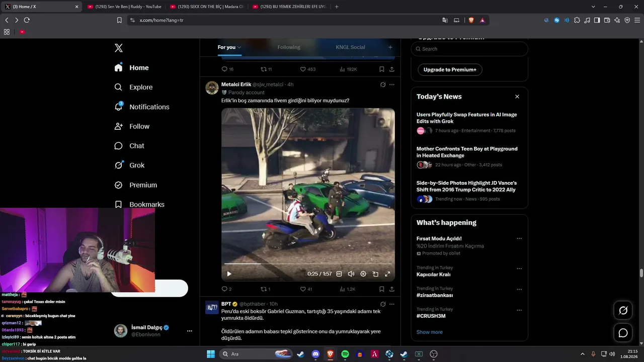Open more options for Fırsat Modu promoted trend
The width and height of the screenshot is (644, 362).
[x=519, y=239]
